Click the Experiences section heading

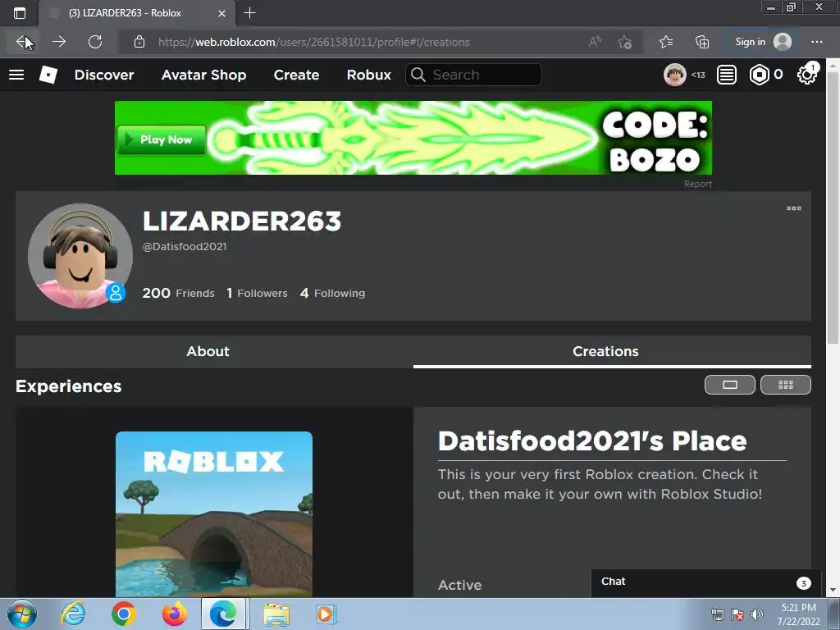[x=69, y=386]
